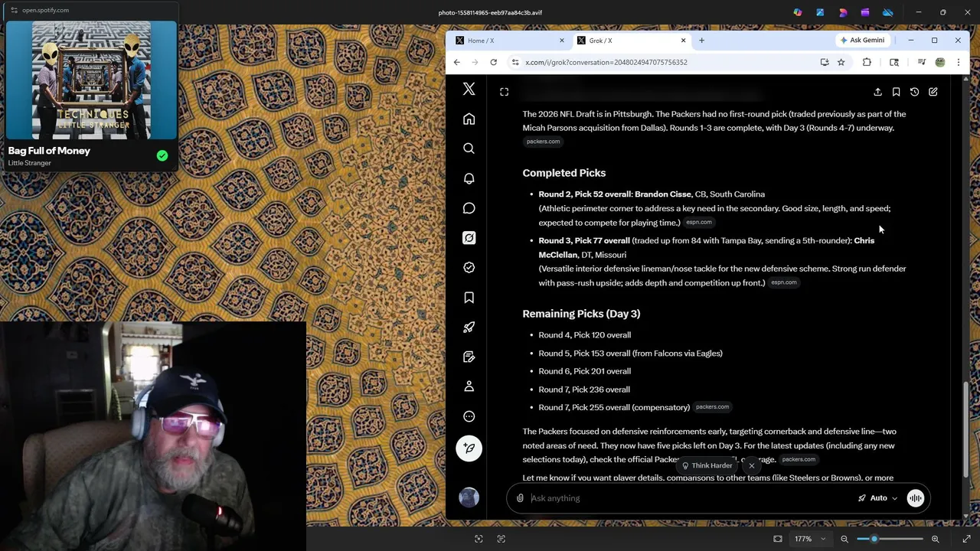
Task: Dismiss the Think Harder suggestion
Action: [x=751, y=465]
